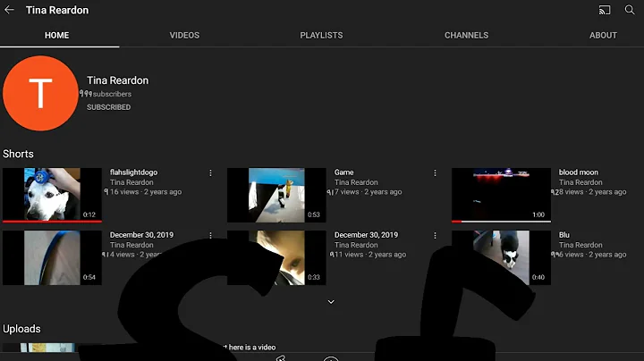Open more options for left December 30, 2019 video
644x361 pixels.
point(210,236)
